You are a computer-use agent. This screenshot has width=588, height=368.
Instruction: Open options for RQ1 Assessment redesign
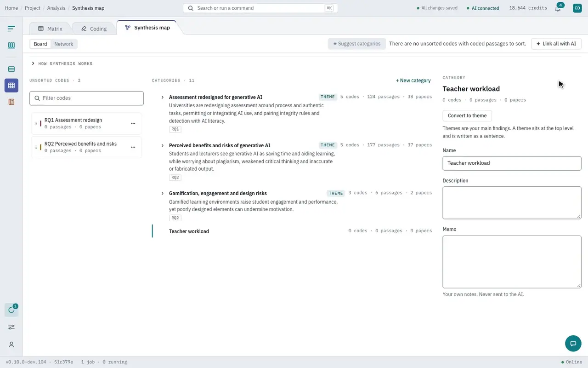[133, 123]
